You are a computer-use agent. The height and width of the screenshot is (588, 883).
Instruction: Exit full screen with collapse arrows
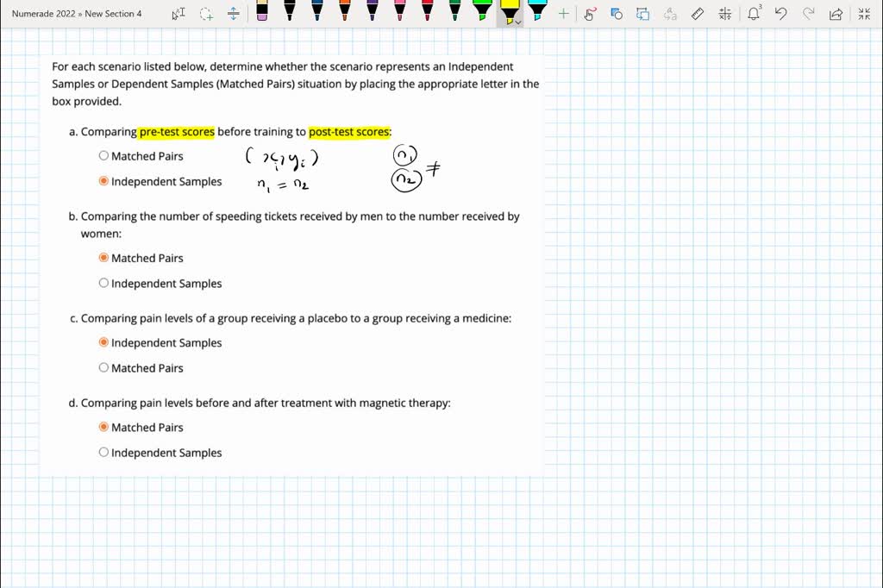tap(863, 14)
